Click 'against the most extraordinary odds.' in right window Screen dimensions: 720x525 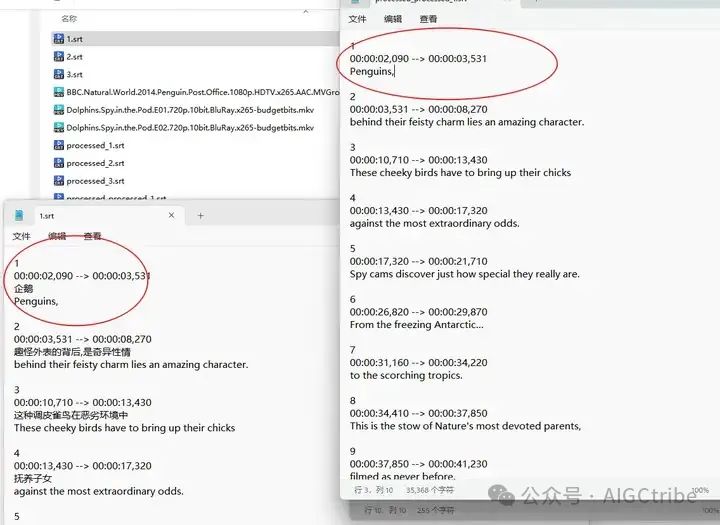434,224
